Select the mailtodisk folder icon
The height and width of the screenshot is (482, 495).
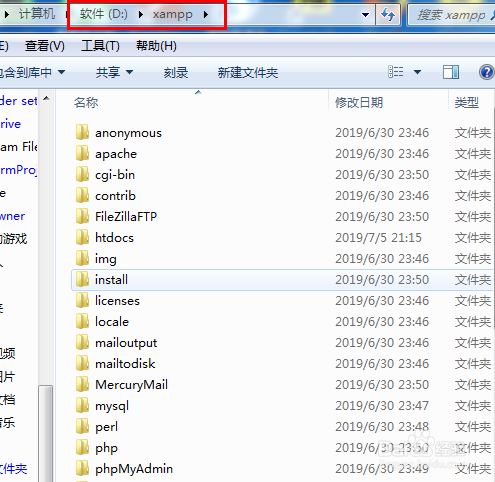tap(82, 364)
